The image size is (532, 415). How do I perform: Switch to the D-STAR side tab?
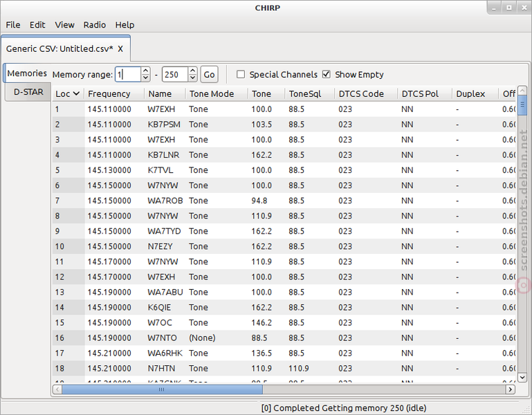tap(28, 92)
